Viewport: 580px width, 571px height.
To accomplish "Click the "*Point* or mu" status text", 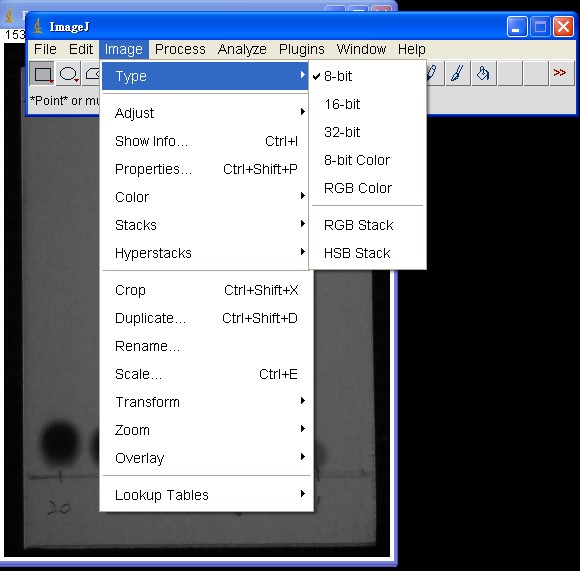I will (64, 101).
